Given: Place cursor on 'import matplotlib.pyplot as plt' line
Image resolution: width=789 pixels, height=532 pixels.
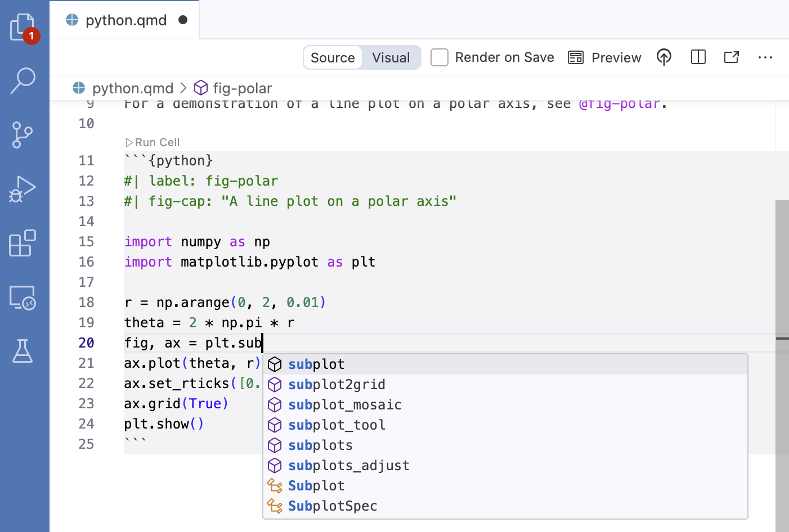Looking at the screenshot, I should pos(250,262).
